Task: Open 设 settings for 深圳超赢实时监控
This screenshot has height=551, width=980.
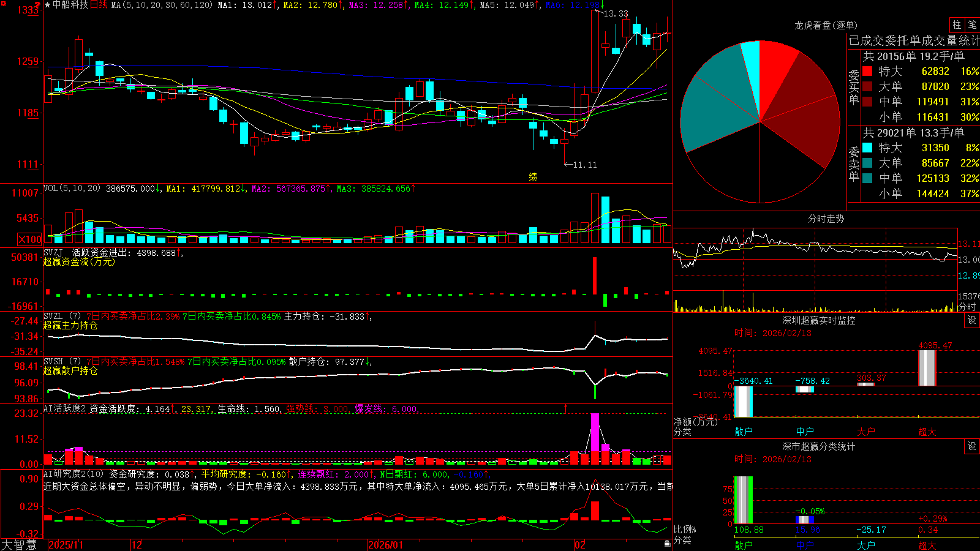Action: coord(972,320)
